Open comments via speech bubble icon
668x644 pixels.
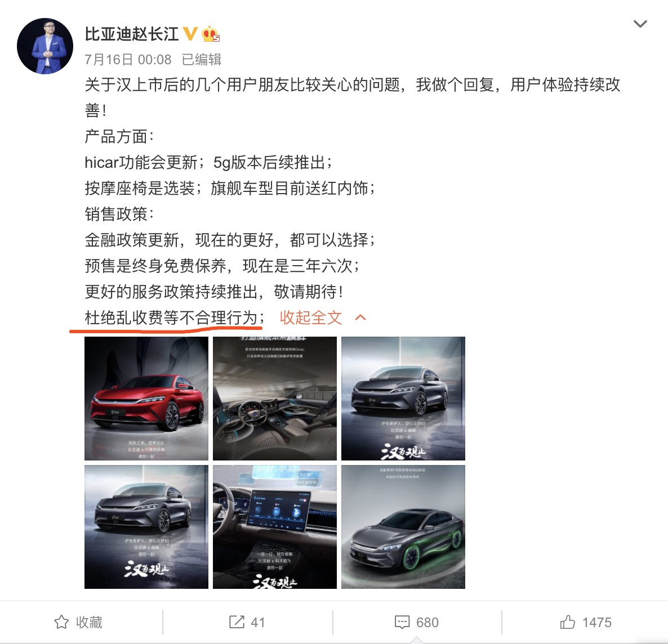pyautogui.click(x=402, y=622)
